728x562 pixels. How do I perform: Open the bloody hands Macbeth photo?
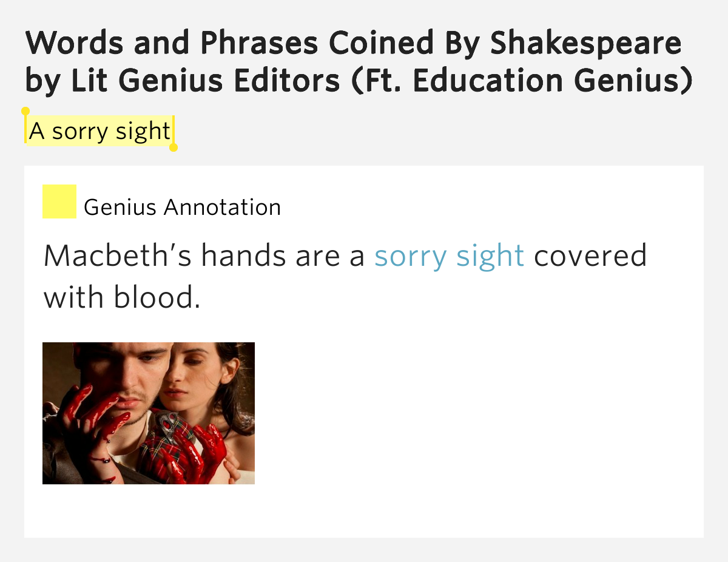[149, 413]
